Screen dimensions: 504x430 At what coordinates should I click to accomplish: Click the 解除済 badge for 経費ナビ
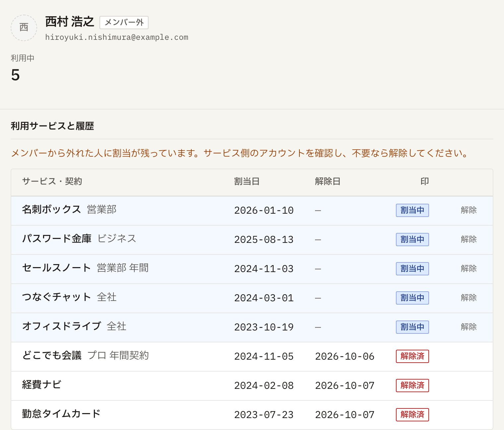tap(412, 386)
